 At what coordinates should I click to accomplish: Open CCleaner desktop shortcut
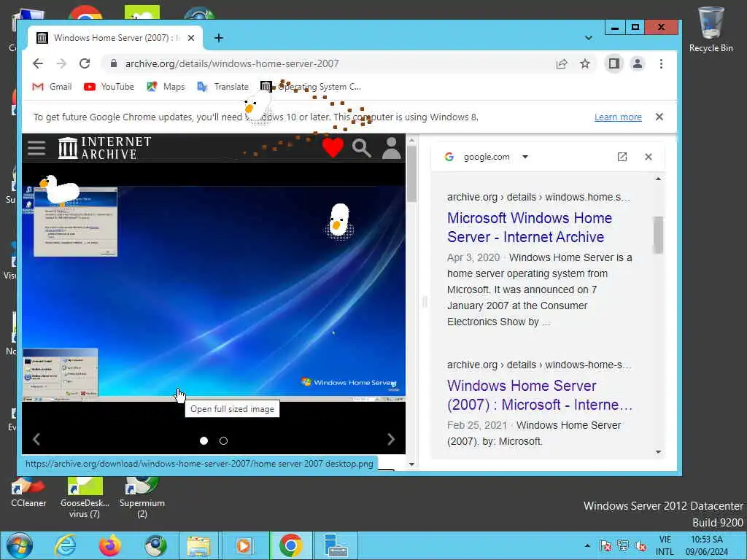[x=28, y=493]
